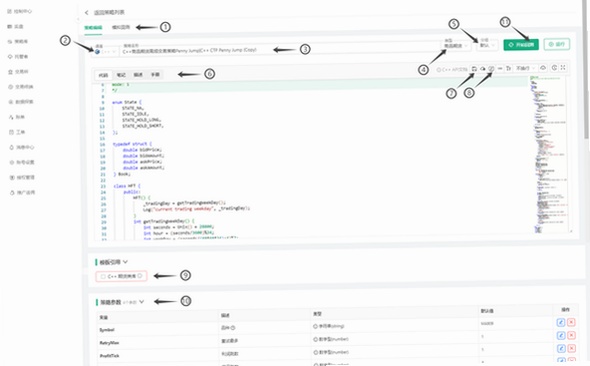Open 控制中心 in the left sidebar
This screenshot has width=590, height=366.
click(x=20, y=11)
